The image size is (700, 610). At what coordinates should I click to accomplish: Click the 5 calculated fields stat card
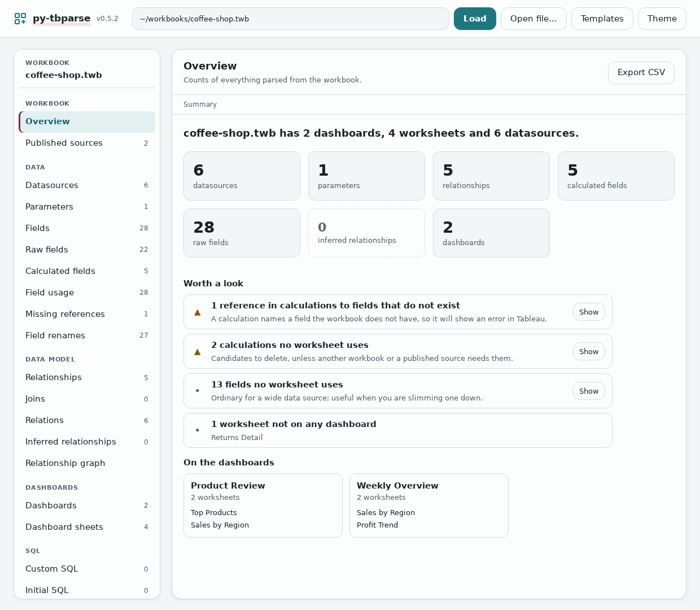click(616, 176)
